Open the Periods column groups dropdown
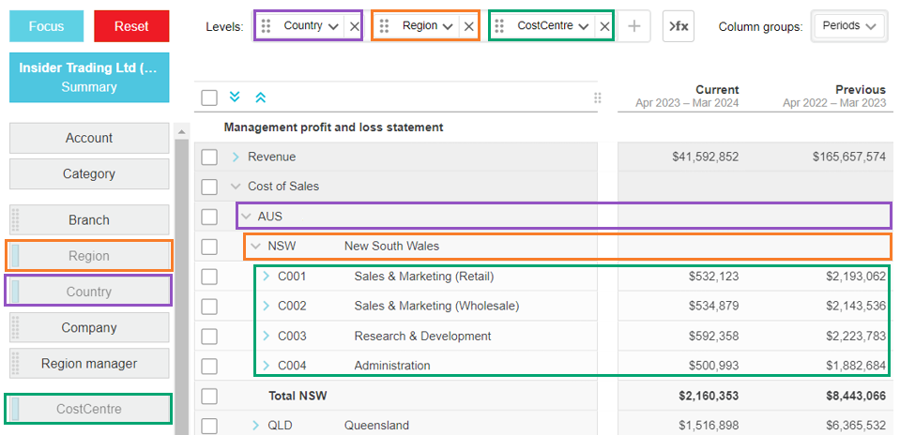The width and height of the screenshot is (900, 435). pos(849,26)
